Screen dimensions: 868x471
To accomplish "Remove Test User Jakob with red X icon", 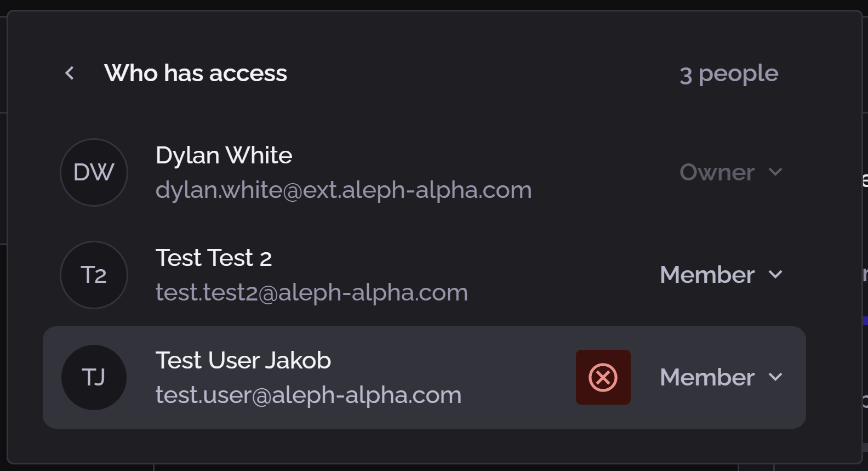I will pos(603,377).
